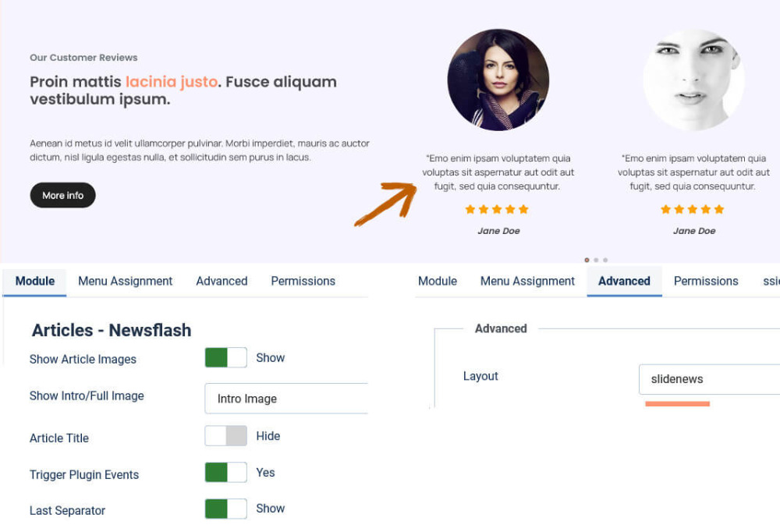Go to the second carousel slide dot
This screenshot has width=780, height=532.
[596, 260]
